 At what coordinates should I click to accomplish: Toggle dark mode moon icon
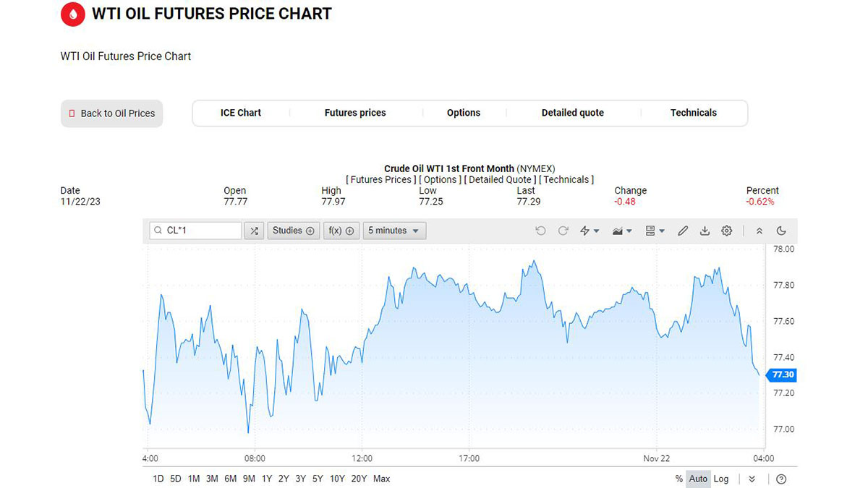(x=781, y=231)
